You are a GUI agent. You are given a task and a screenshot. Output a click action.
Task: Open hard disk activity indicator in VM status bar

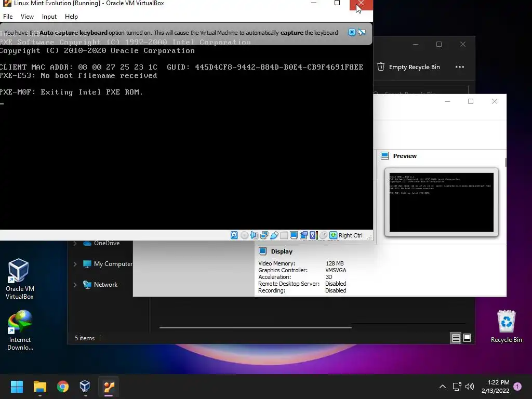coord(234,235)
